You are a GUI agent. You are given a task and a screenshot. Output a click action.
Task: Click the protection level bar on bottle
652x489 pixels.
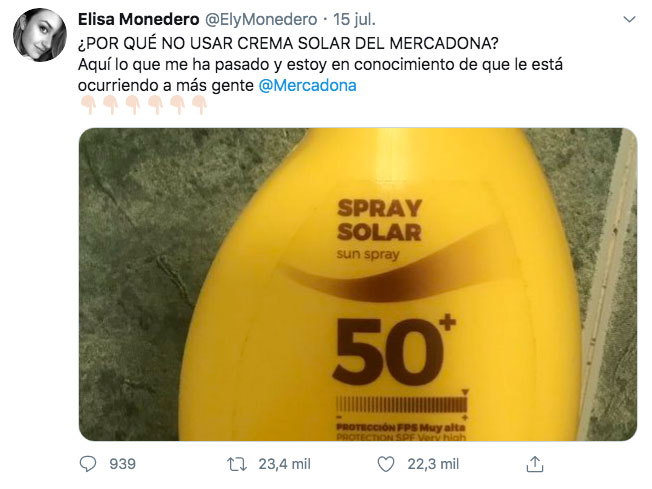point(401,405)
